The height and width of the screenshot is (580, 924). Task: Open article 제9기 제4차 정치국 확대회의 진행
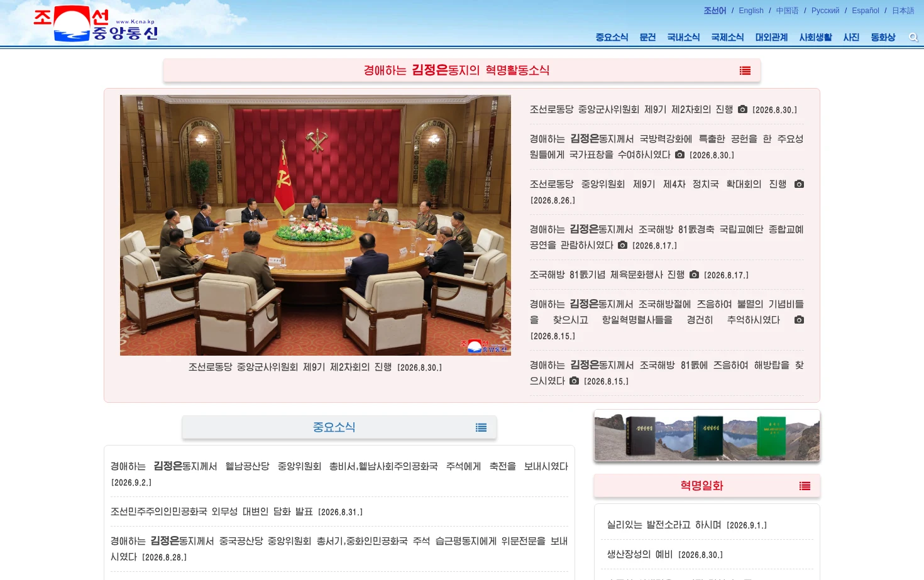(658, 184)
